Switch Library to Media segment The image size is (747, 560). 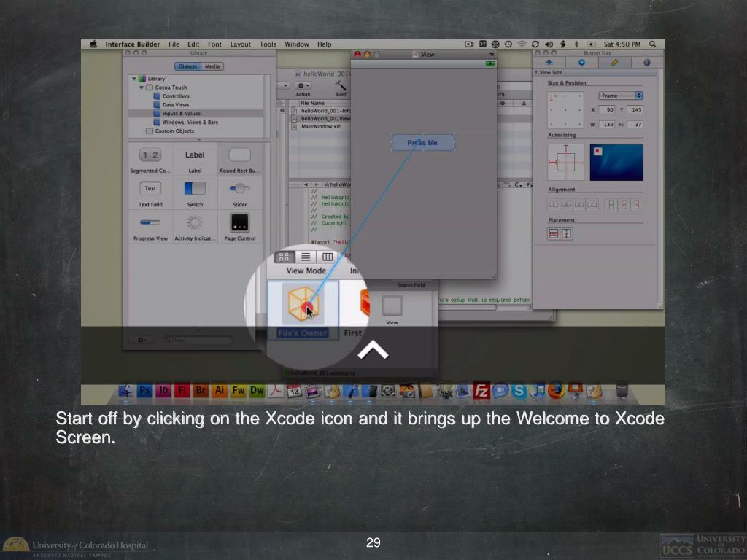point(212,66)
